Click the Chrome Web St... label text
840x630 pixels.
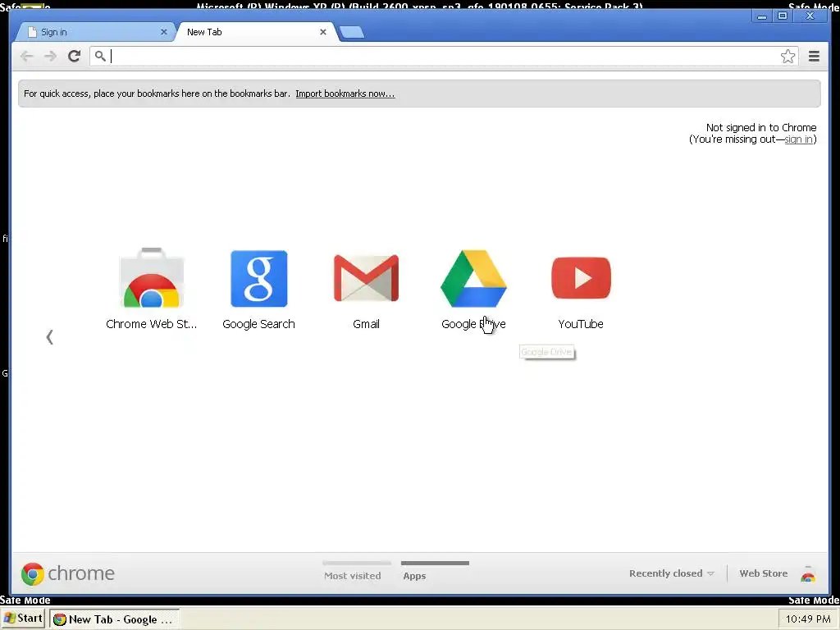152,324
